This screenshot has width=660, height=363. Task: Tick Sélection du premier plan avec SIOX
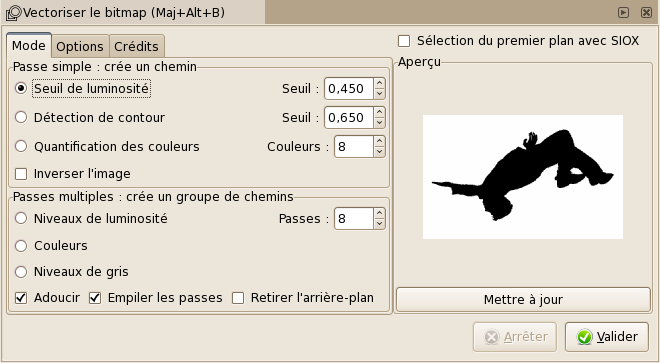[x=404, y=41]
